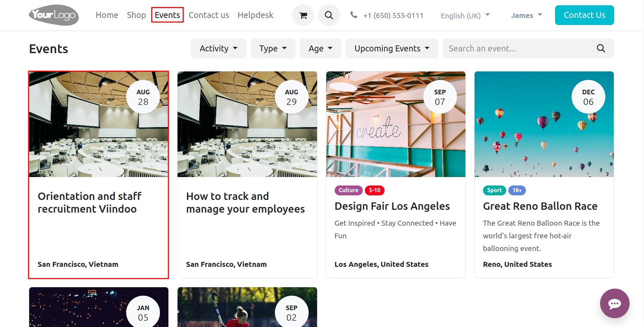Click the header search magnifier icon
The width and height of the screenshot is (644, 327).
click(329, 15)
